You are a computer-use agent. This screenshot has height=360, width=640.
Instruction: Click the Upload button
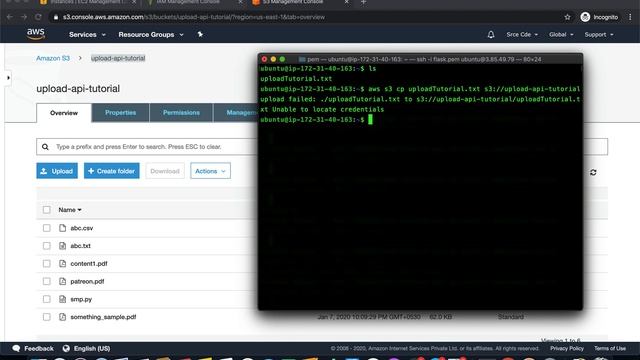(57, 171)
